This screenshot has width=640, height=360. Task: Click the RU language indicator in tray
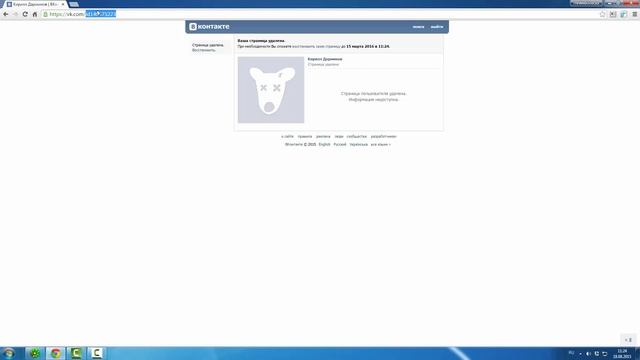571,353
